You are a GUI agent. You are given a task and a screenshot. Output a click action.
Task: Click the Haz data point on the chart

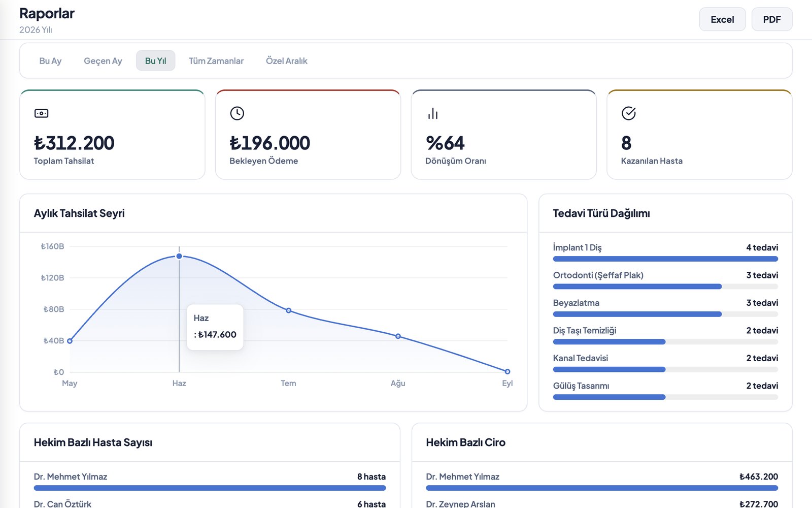(179, 256)
